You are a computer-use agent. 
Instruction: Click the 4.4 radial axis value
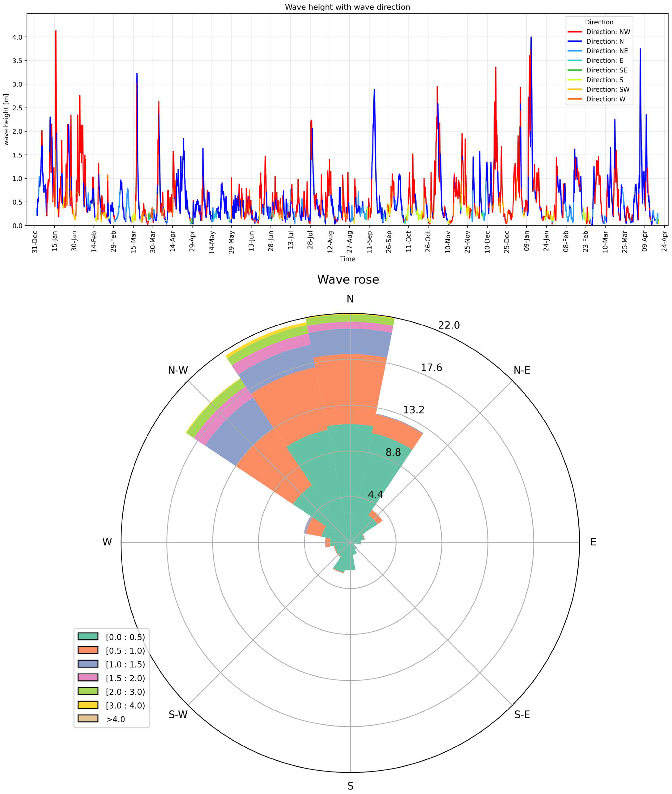point(376,495)
